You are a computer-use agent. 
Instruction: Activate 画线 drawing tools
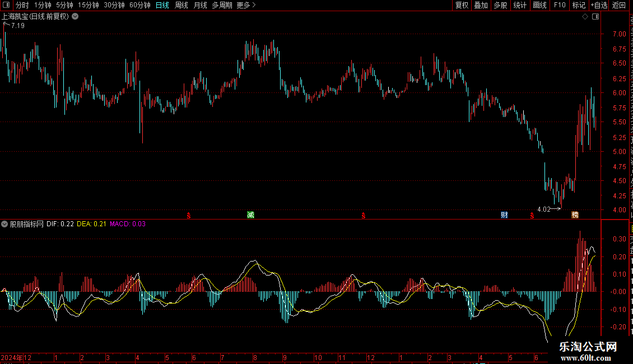tap(540, 5)
